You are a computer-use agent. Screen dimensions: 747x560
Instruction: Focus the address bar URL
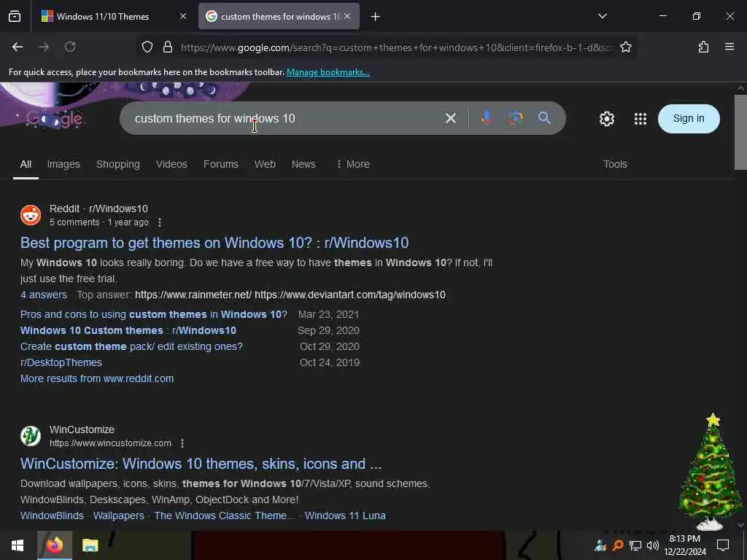point(395,47)
